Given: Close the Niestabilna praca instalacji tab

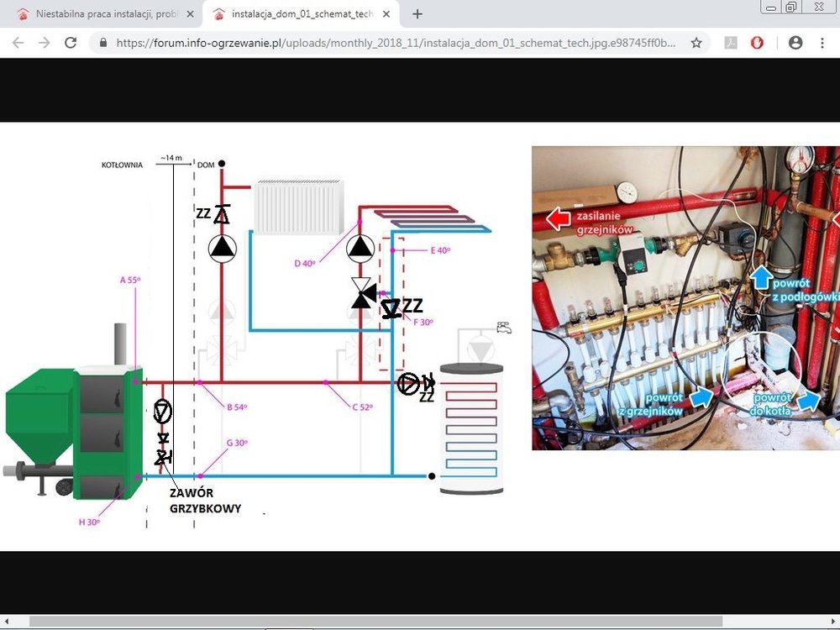Looking at the screenshot, I should (x=191, y=14).
